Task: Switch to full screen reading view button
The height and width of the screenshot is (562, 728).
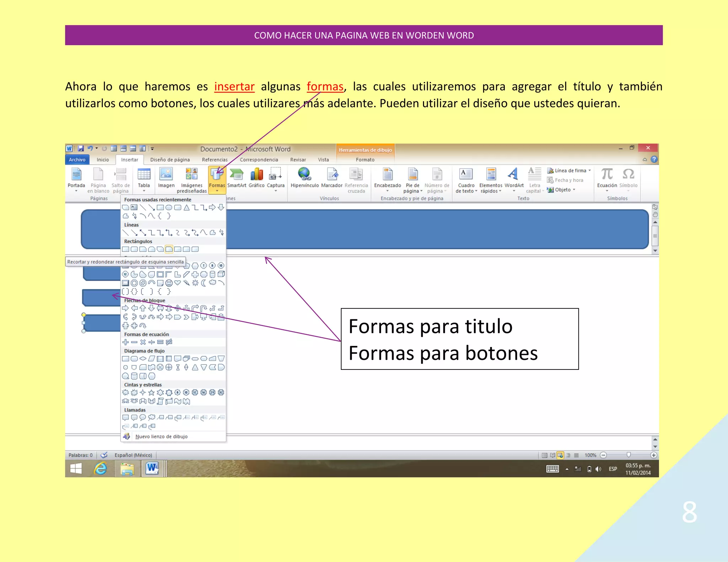Action: [x=552, y=455]
